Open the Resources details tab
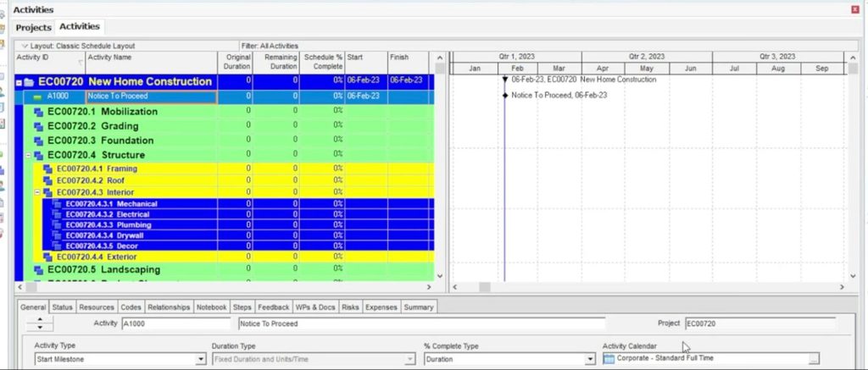This screenshot has width=868, height=370. tap(97, 307)
